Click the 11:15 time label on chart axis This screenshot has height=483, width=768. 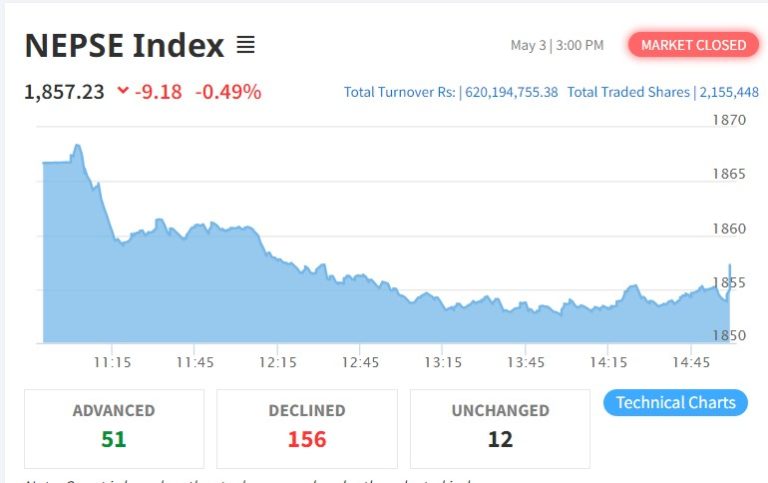[x=112, y=362]
